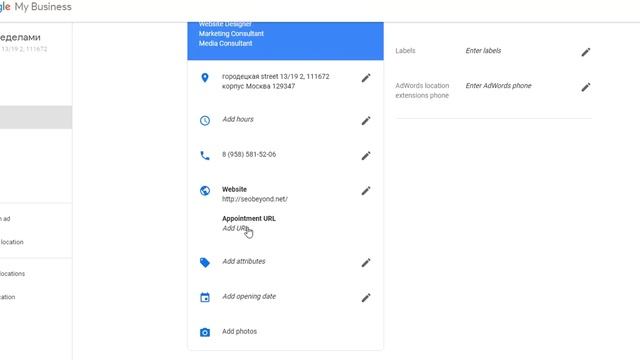Click the городецкая street address text

pyautogui.click(x=276, y=81)
